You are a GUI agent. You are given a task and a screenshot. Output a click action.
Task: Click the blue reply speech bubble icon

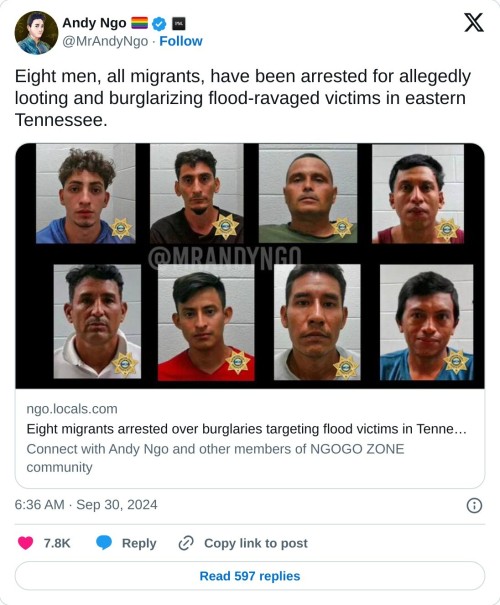(104, 543)
